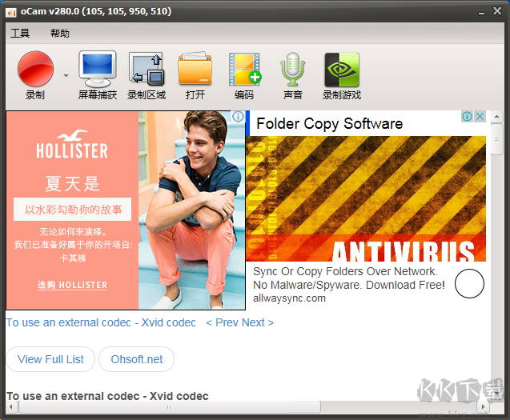Open the Folder Copy Software ad headline

[x=330, y=123]
